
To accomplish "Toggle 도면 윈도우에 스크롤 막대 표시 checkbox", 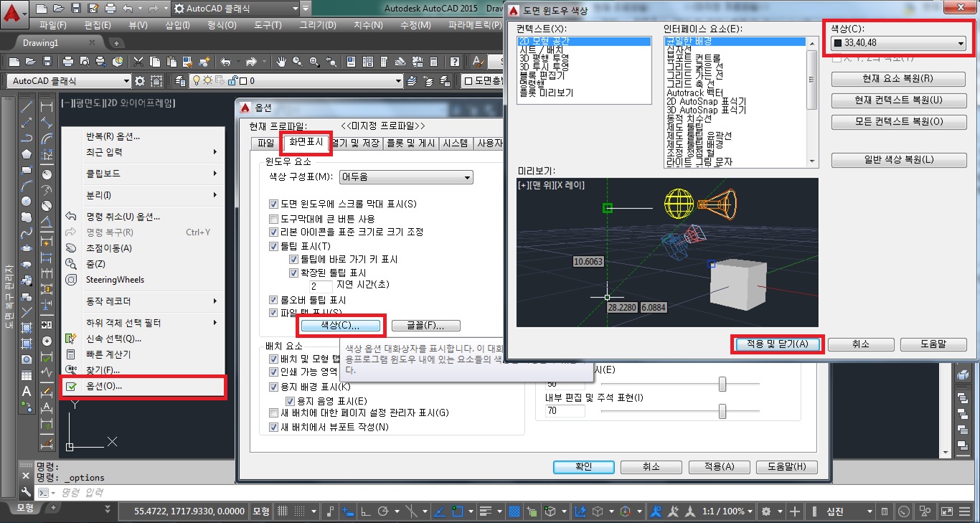I will point(273,204).
